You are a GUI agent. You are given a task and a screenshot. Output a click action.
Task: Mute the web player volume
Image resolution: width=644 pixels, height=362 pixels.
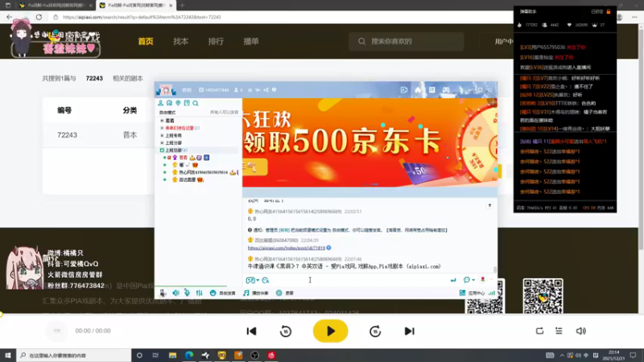(580, 331)
